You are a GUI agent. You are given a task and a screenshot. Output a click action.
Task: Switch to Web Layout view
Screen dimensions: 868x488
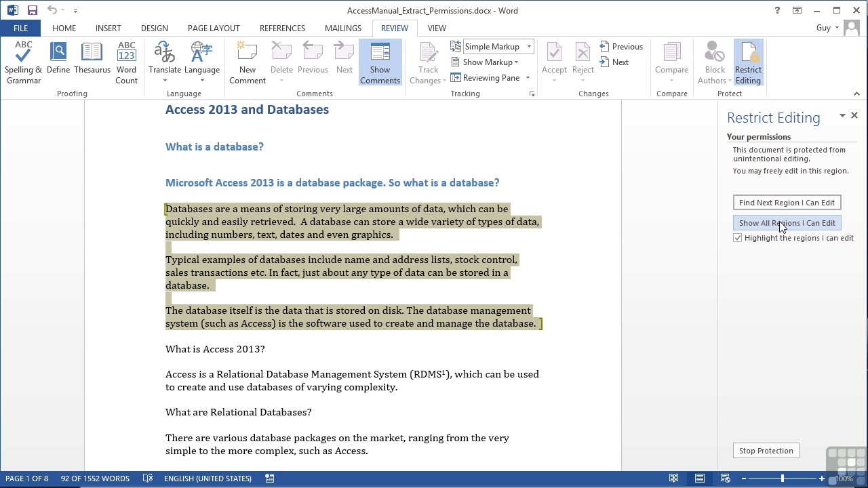coord(725,479)
